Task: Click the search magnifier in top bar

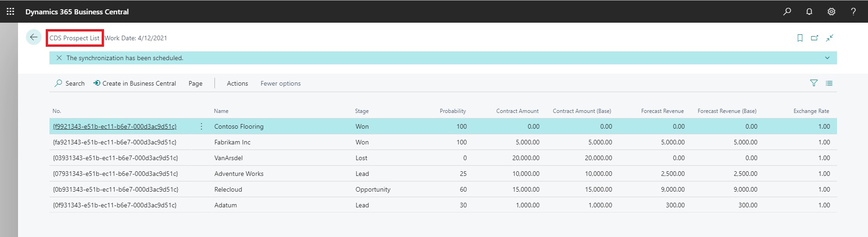Action: [x=787, y=12]
